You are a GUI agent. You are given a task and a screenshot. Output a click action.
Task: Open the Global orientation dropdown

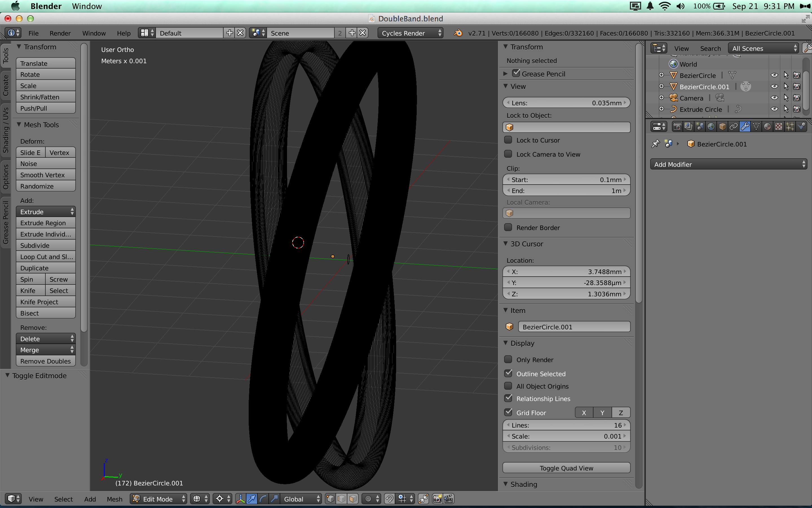pyautogui.click(x=301, y=499)
